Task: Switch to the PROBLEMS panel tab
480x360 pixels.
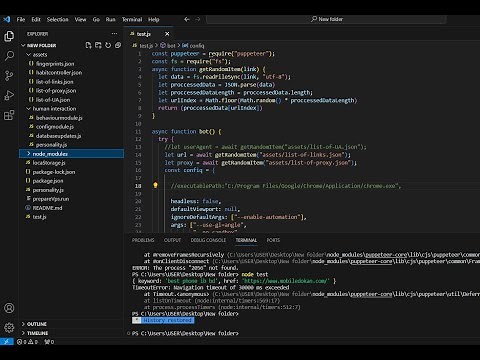Action: tap(143, 240)
